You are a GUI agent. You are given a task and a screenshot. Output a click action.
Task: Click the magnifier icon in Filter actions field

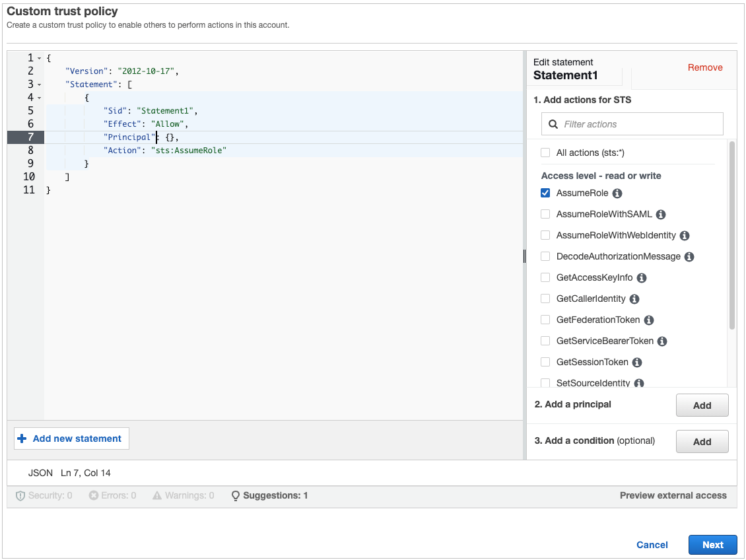[x=553, y=123]
